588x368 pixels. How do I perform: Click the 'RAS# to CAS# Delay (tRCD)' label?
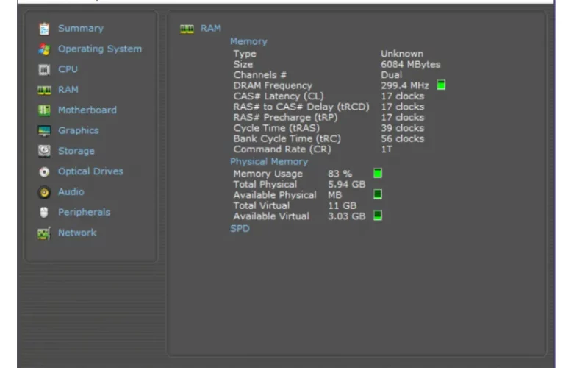click(x=301, y=107)
